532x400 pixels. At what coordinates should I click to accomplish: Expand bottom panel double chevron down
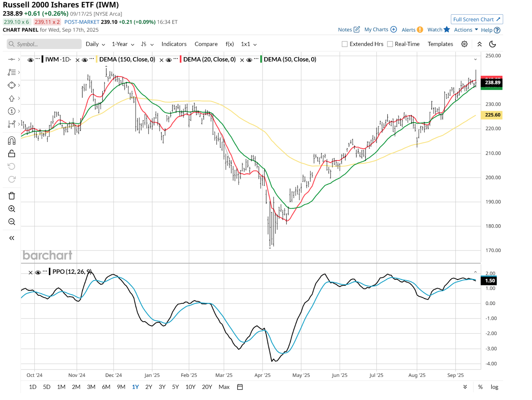coord(465,387)
